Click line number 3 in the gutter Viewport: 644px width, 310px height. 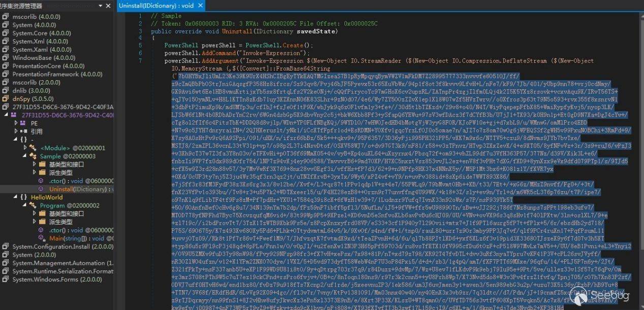pos(141,31)
